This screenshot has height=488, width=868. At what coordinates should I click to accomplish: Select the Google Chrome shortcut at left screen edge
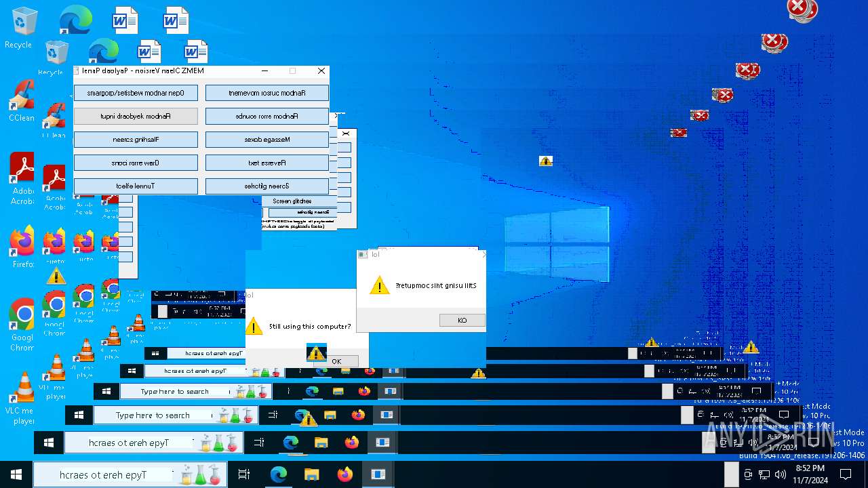click(22, 325)
